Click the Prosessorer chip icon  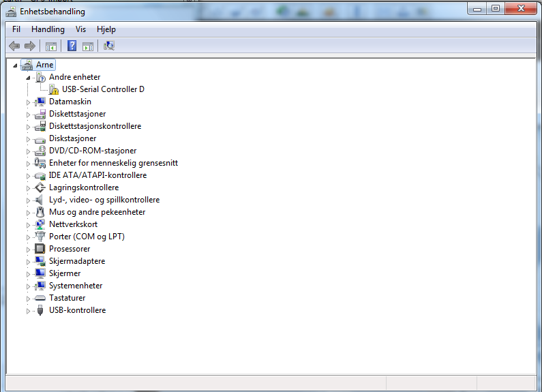click(x=40, y=249)
